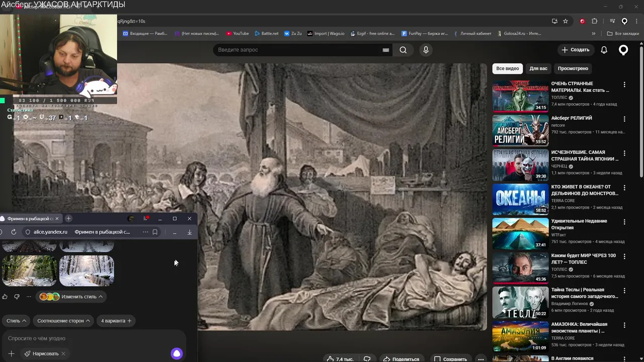Open the YouTube account avatar menu
This screenshot has height=362, width=644.
623,50
